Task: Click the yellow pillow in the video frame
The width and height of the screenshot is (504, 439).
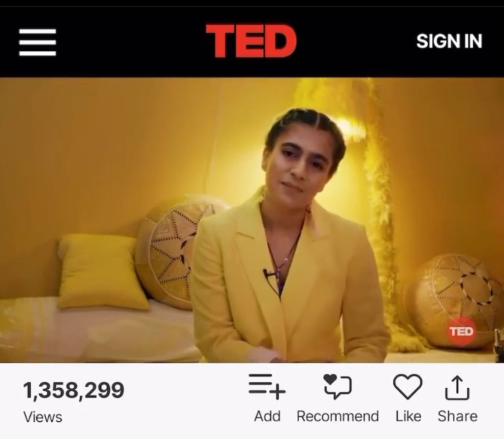Action: [x=101, y=271]
